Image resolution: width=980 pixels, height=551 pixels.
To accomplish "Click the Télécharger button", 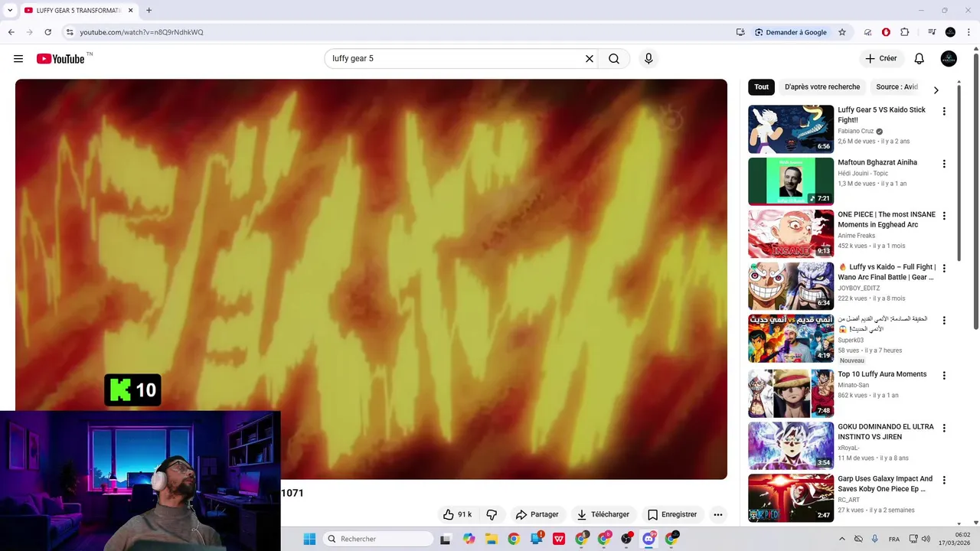I will 603,514.
